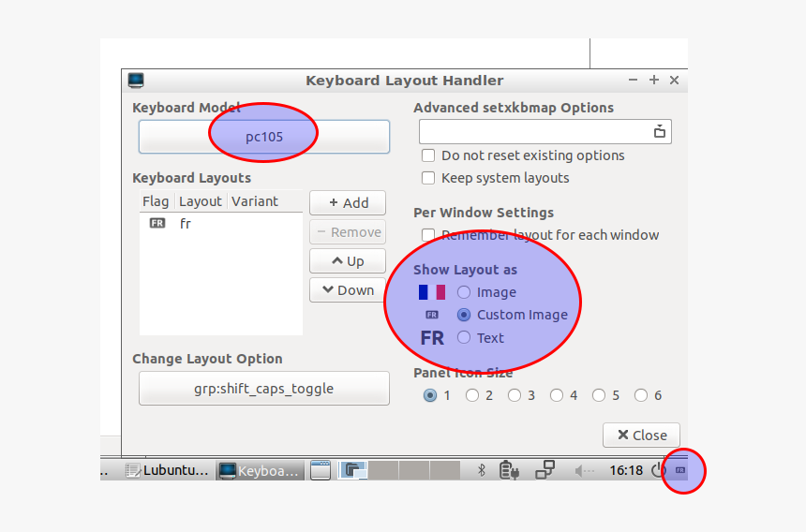This screenshot has width=806, height=532.
Task: Close the window with title bar X
Action: [675, 81]
